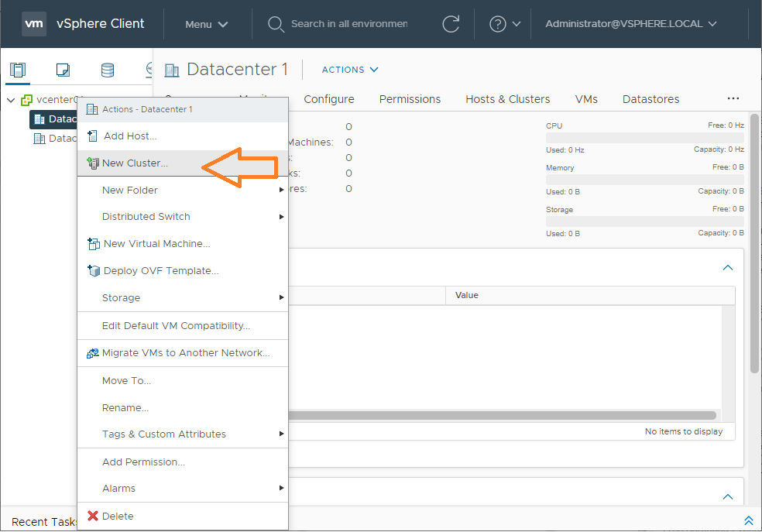The image size is (762, 532).
Task: Choose Add Host... from context menu
Action: [x=183, y=136]
